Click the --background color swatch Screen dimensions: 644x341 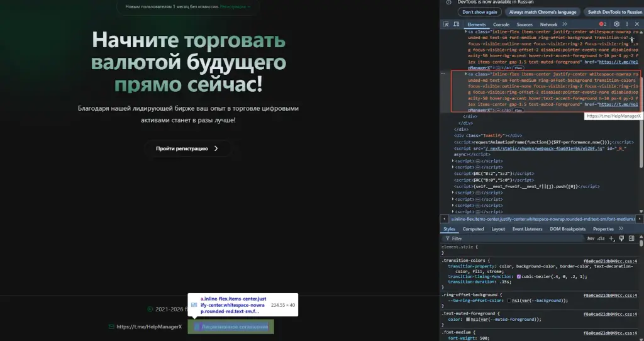point(509,300)
